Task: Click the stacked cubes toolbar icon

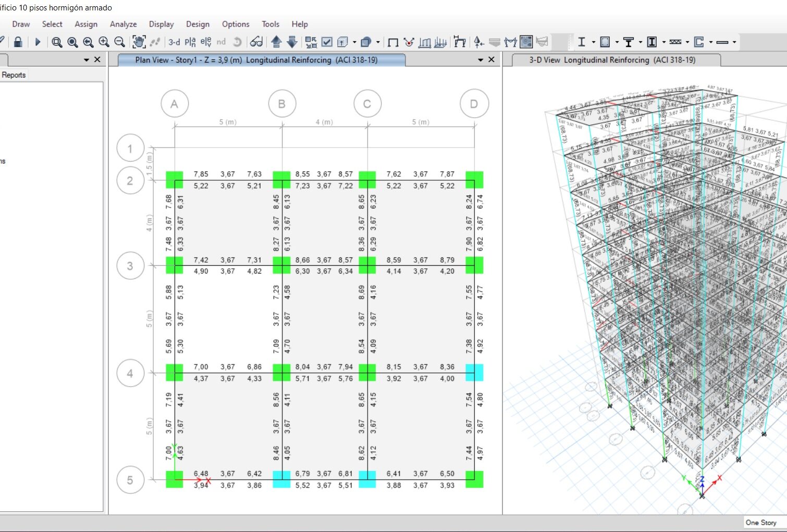Action: (x=366, y=42)
